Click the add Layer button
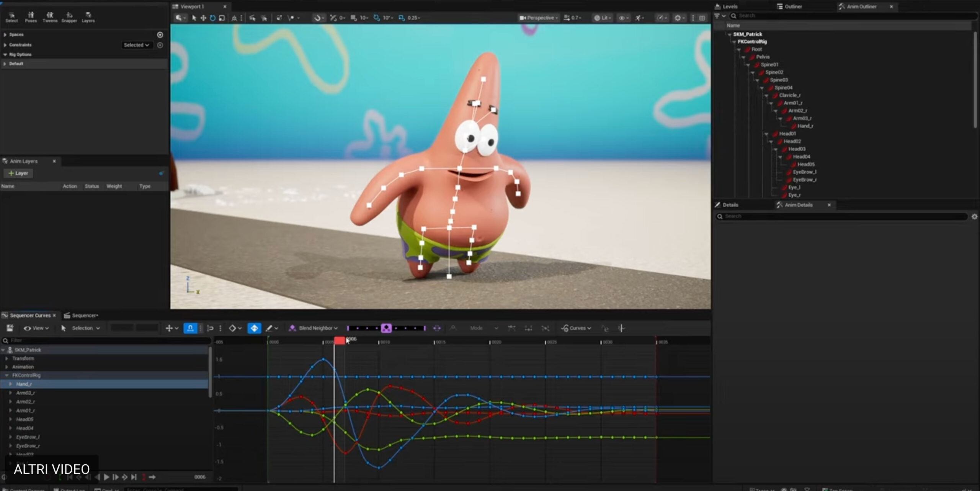Viewport: 980px width, 491px height. (x=18, y=173)
